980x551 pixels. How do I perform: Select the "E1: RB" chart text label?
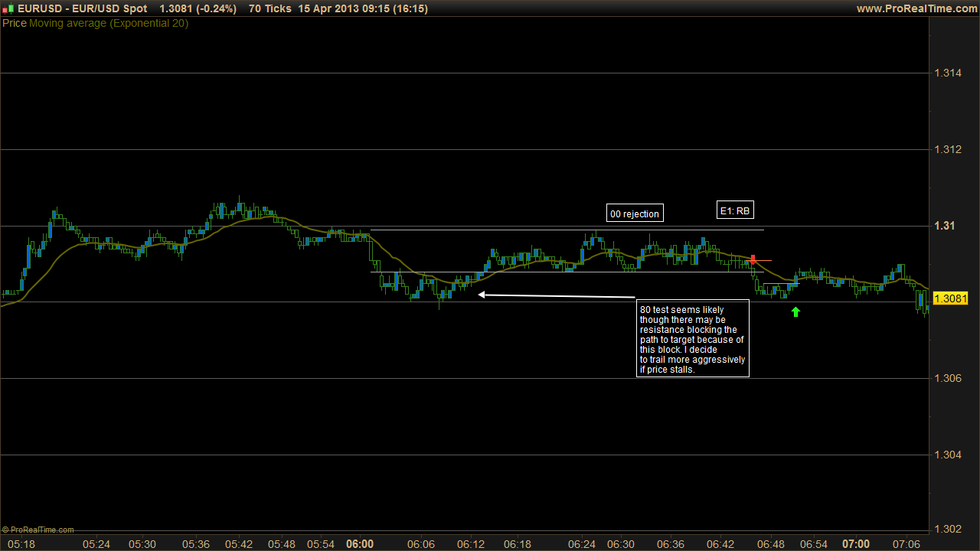pos(735,210)
